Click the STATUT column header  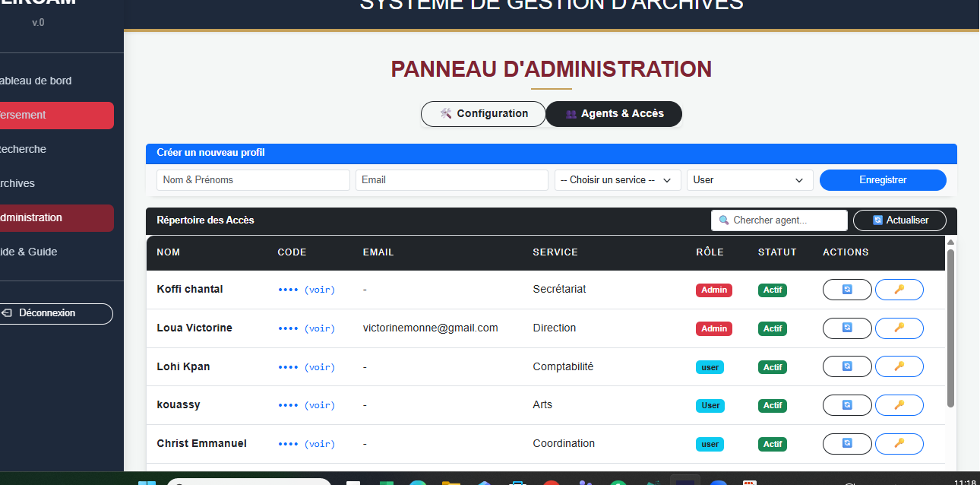tap(777, 252)
